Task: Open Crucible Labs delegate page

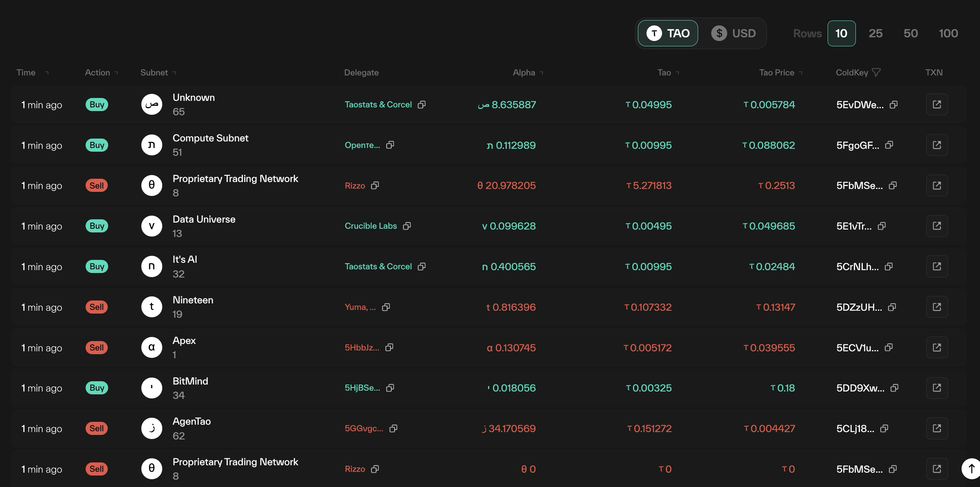Action: pos(371,226)
